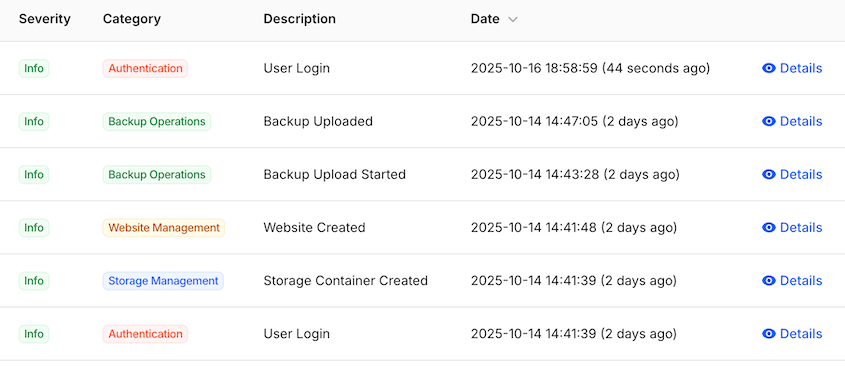Image resolution: width=845 pixels, height=369 pixels.
Task: Click timestamp 2025-10-14 14:41:48
Action: [x=573, y=227]
